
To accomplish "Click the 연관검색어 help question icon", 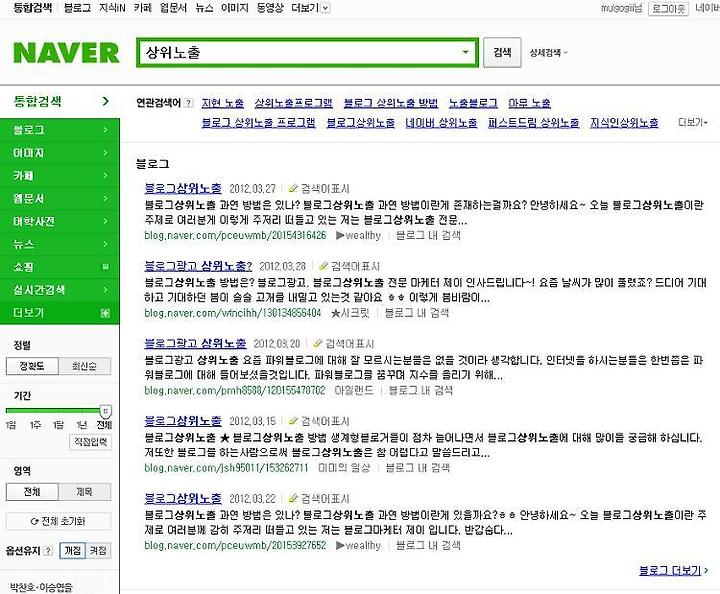I will click(x=189, y=103).
